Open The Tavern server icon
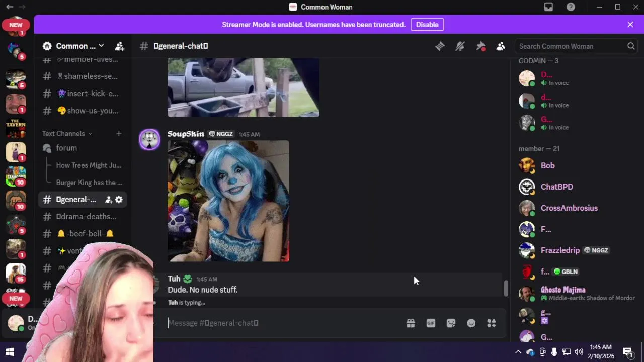 click(x=16, y=128)
